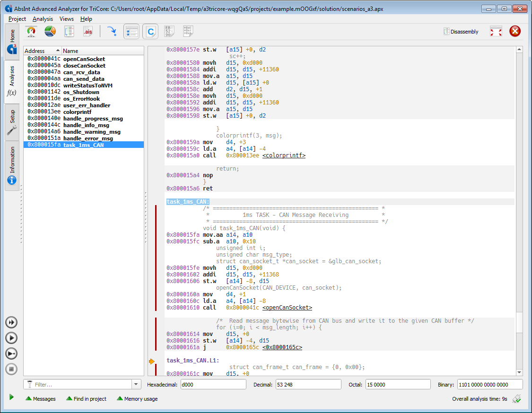The height and width of the screenshot is (413, 532).
Task: Select os_ErrorHook in the routine list
Action: click(x=84, y=99)
